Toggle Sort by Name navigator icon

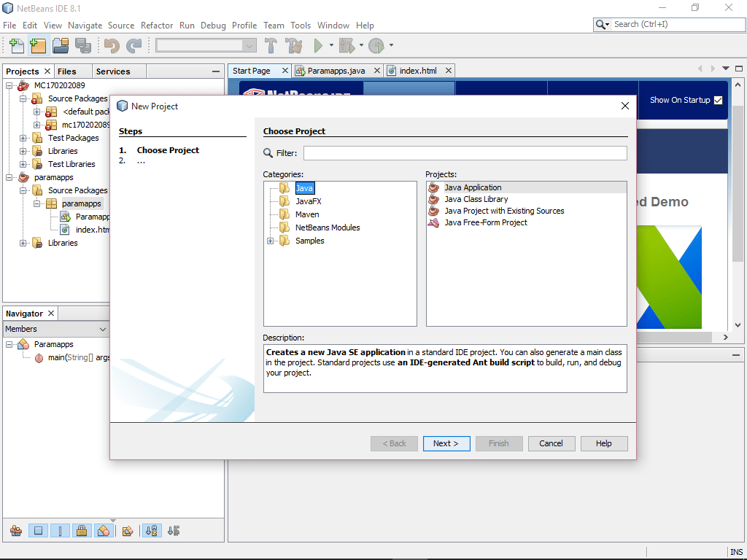pyautogui.click(x=152, y=531)
